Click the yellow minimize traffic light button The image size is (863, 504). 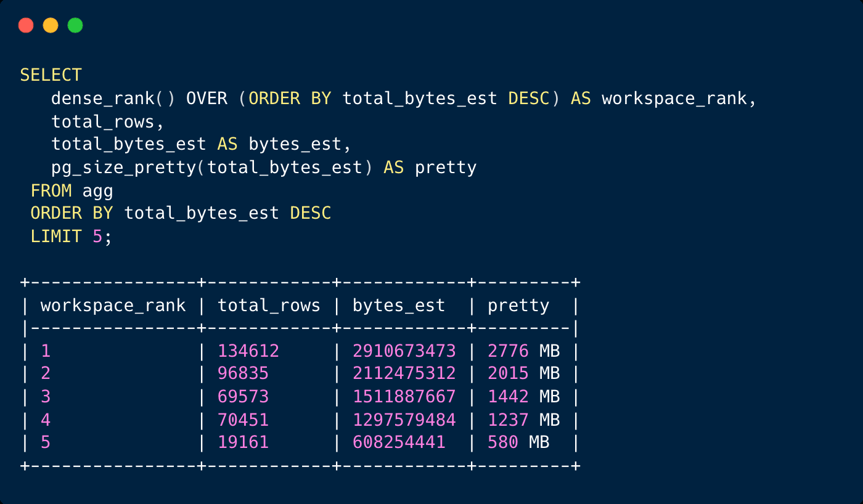[50, 25]
